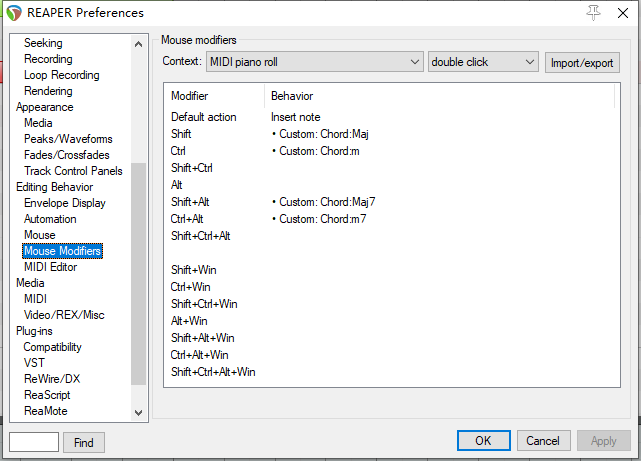Viewport: 641px width, 461px height.
Task: Select Mouse Modifiers in the preferences tree
Action: coord(62,251)
